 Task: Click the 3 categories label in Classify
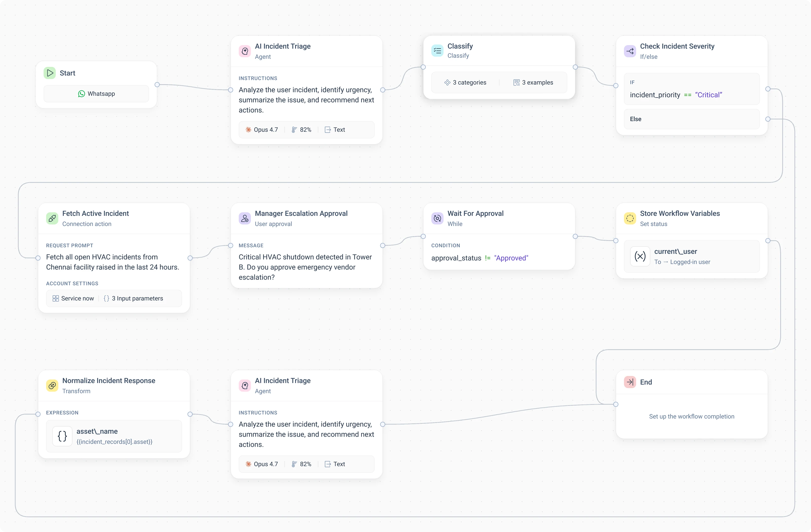pyautogui.click(x=469, y=82)
